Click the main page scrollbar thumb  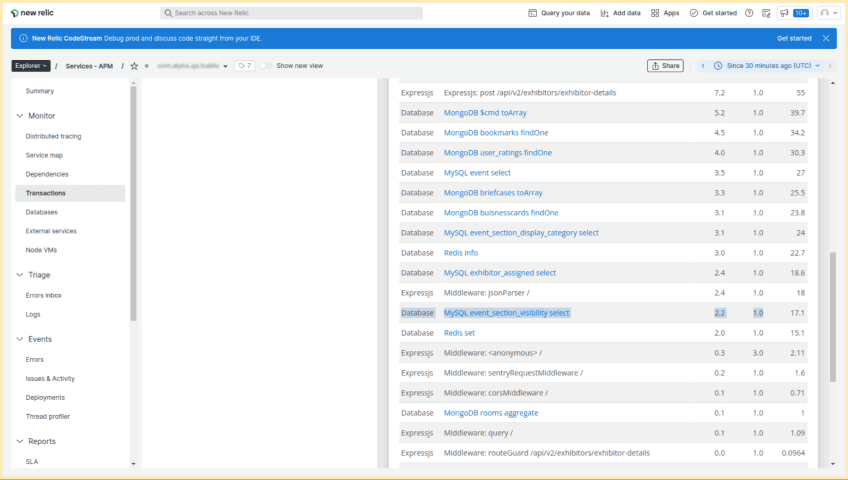click(833, 316)
